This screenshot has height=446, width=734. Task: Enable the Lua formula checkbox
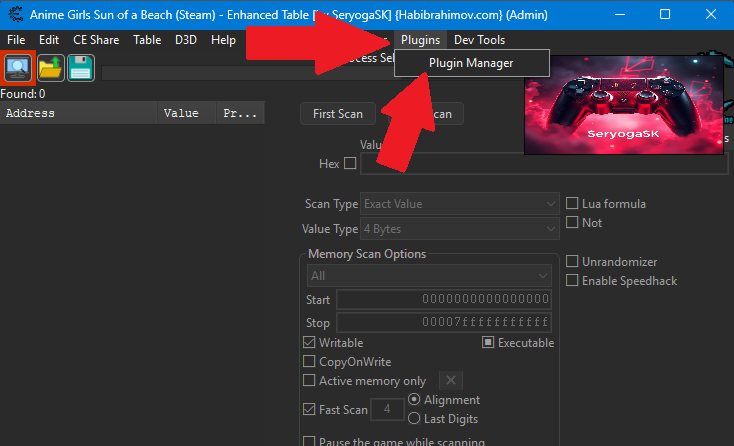pos(572,203)
